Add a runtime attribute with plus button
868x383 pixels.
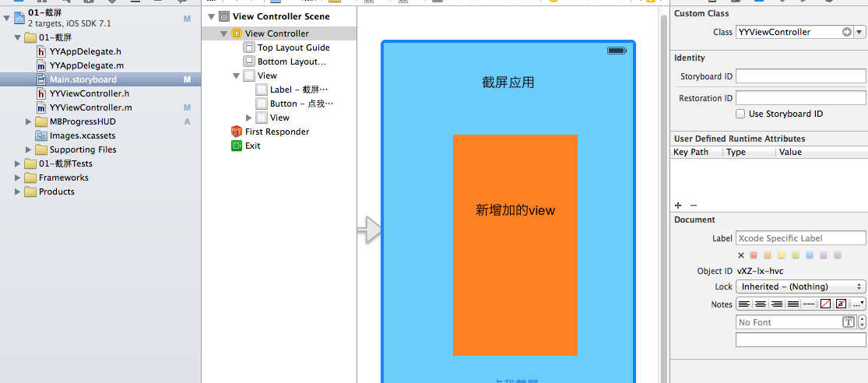(x=678, y=206)
